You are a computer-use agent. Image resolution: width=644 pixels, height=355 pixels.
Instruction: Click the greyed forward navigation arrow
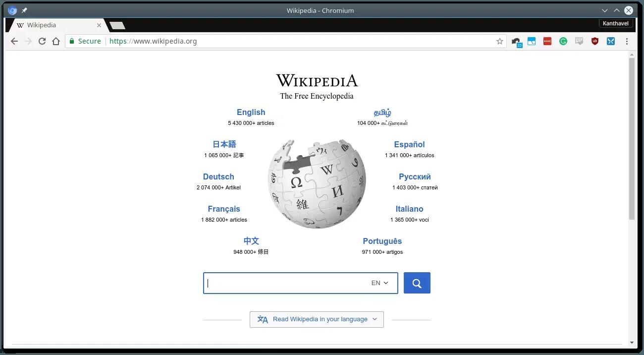coord(28,41)
